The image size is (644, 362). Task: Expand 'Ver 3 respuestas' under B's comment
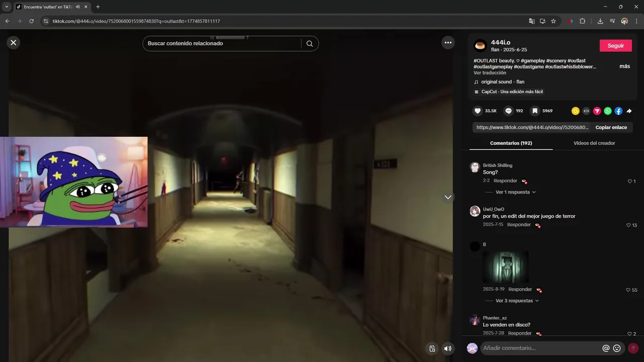tap(517, 301)
